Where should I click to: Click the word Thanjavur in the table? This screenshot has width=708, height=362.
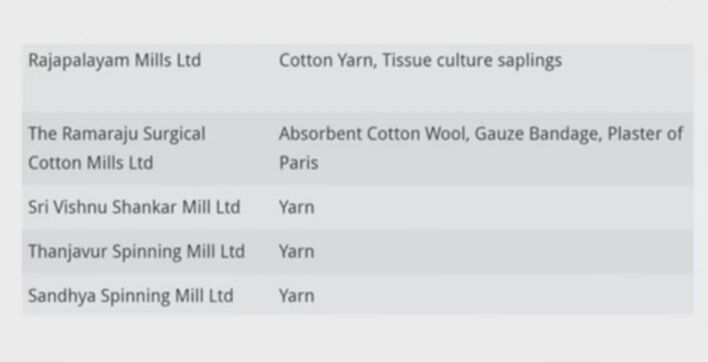click(x=68, y=252)
